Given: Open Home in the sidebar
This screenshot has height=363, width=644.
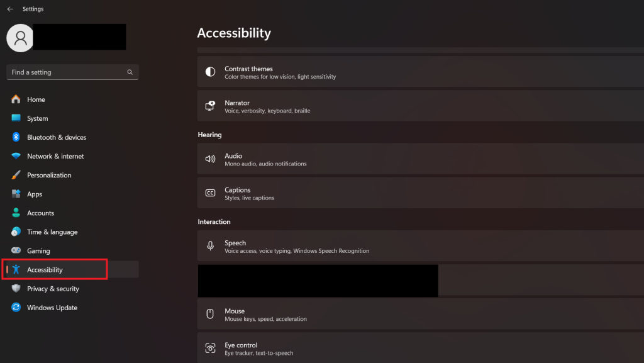Looking at the screenshot, I should pos(36,99).
